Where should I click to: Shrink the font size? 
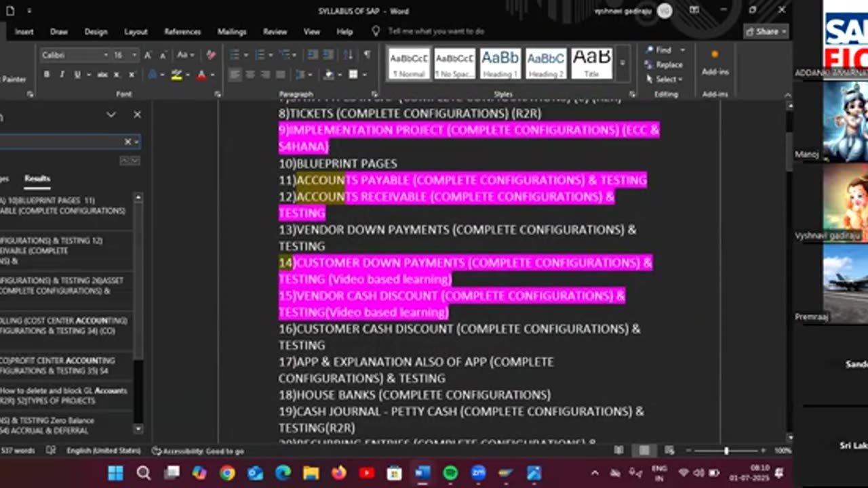point(162,55)
